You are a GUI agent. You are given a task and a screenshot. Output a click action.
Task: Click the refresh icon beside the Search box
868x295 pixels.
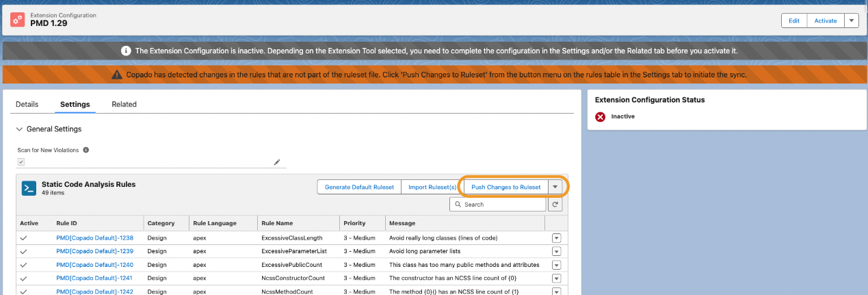[555, 204]
